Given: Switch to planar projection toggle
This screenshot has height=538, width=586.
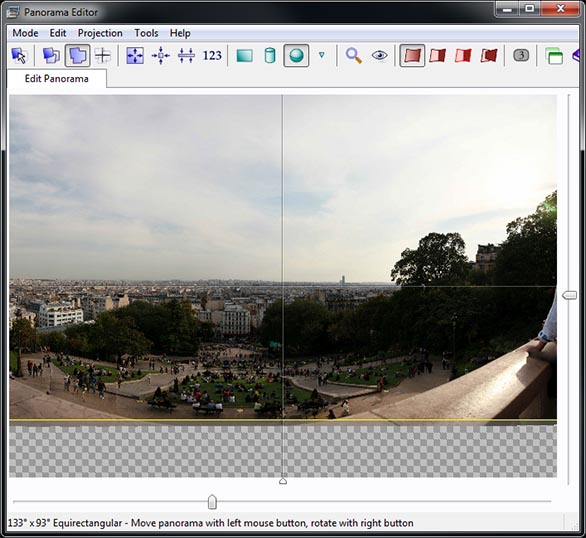Looking at the screenshot, I should pos(245,56).
